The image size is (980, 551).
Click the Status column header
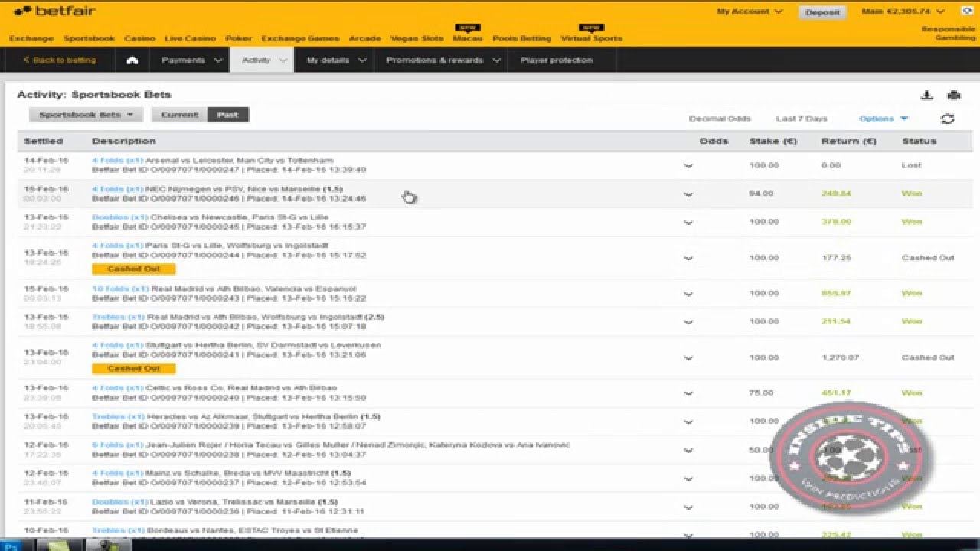point(920,141)
